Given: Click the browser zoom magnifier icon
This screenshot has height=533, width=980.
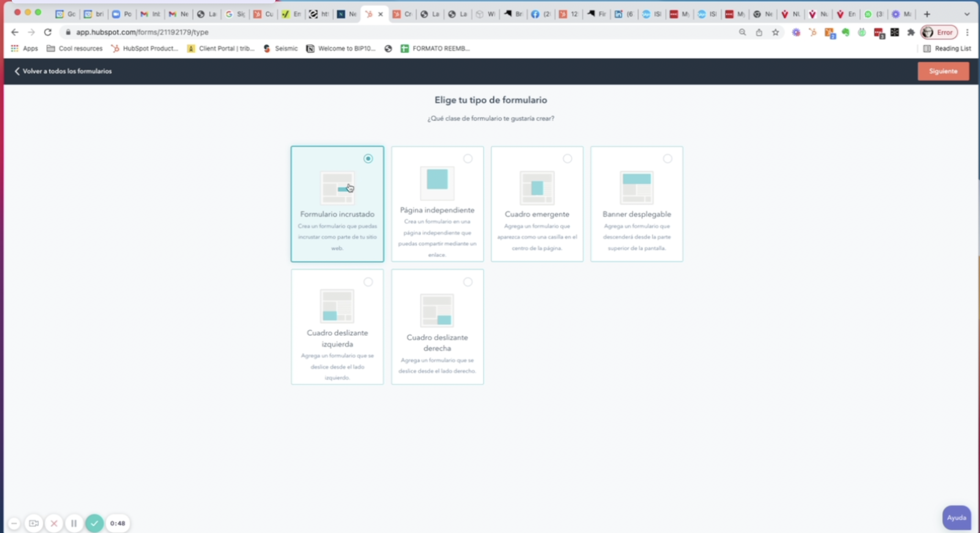Looking at the screenshot, I should pos(742,32).
